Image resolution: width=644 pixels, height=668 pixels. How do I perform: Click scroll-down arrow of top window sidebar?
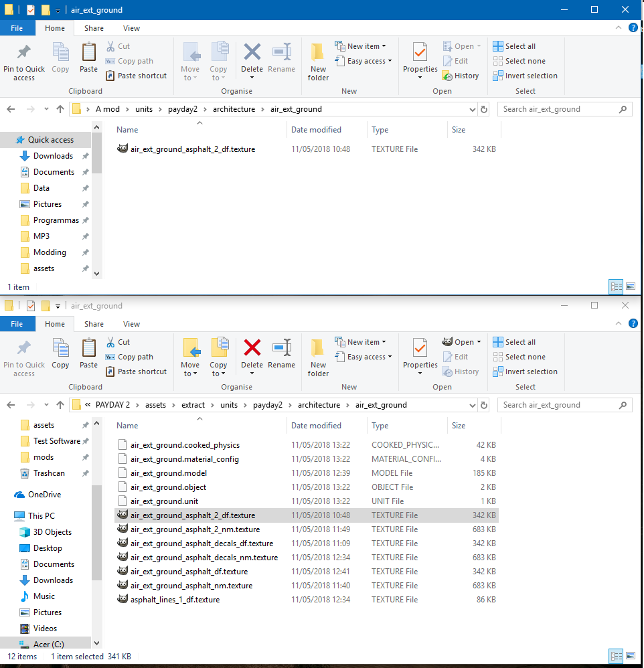pos(97,274)
